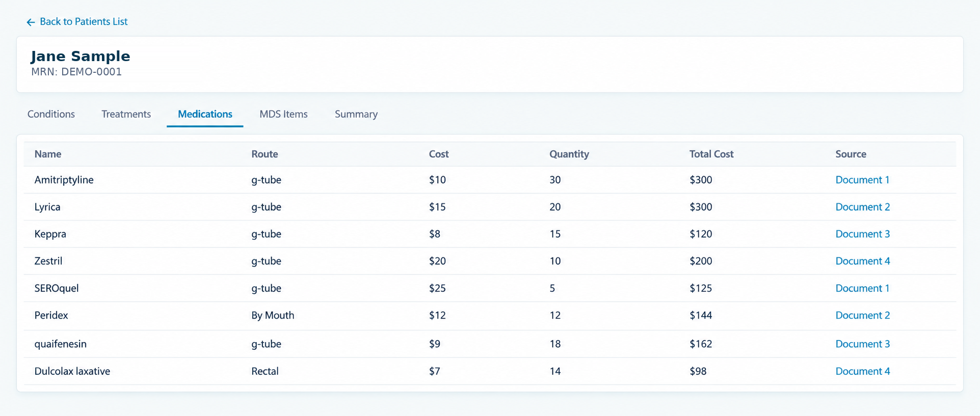Click the Route column header

pos(264,154)
